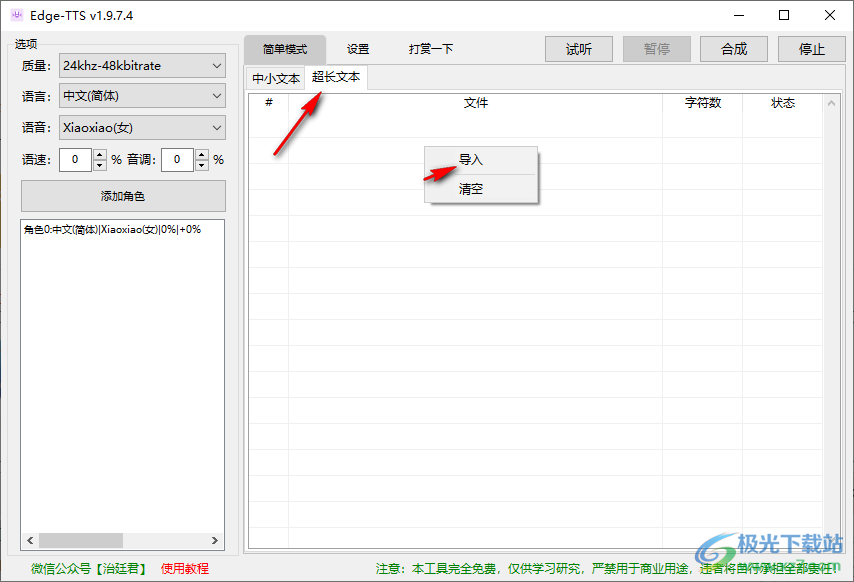The image size is (854, 582).
Task: Click the role list horizontal scrollbar thumb
Action: tap(81, 540)
